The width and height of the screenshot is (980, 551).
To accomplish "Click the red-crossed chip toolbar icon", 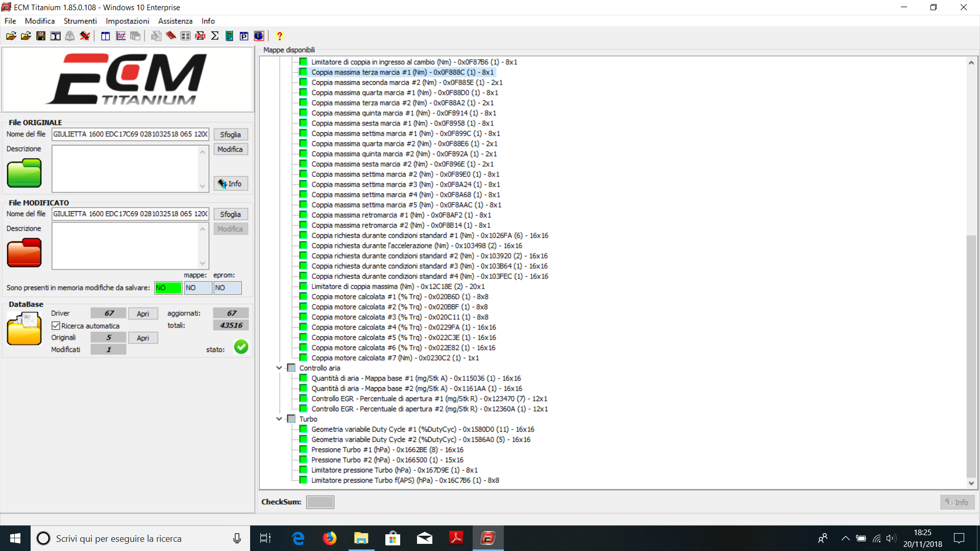I will [x=85, y=36].
